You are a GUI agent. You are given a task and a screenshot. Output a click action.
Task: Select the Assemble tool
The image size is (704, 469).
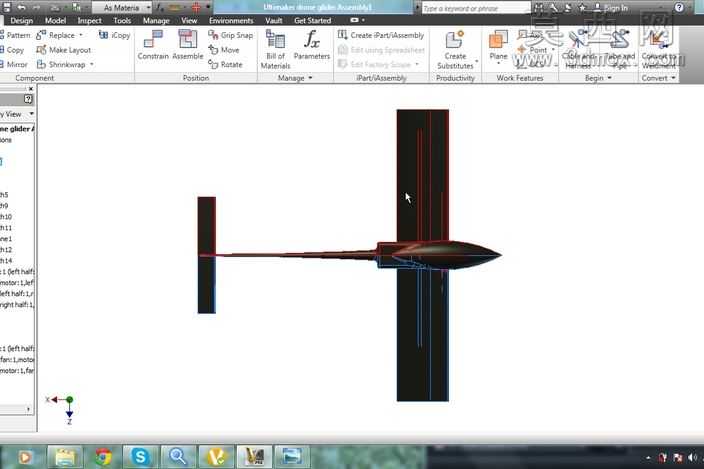click(188, 44)
